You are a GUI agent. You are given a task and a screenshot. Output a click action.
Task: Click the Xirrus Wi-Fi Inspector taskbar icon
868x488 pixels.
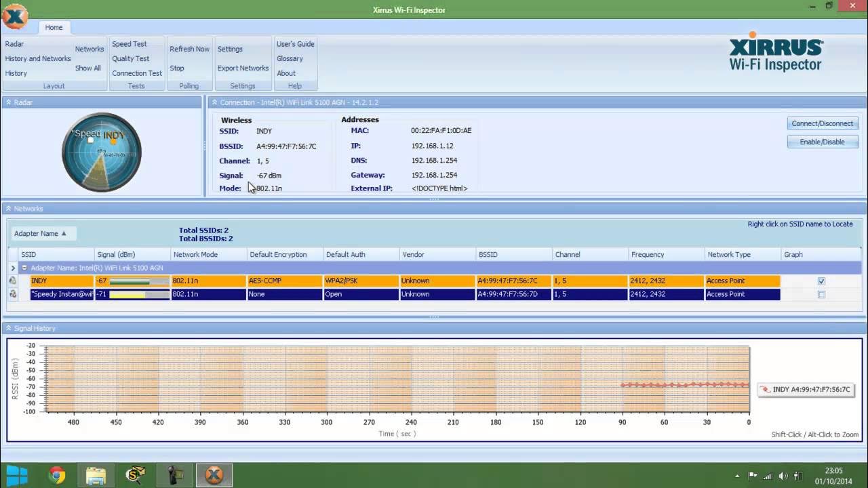point(214,475)
